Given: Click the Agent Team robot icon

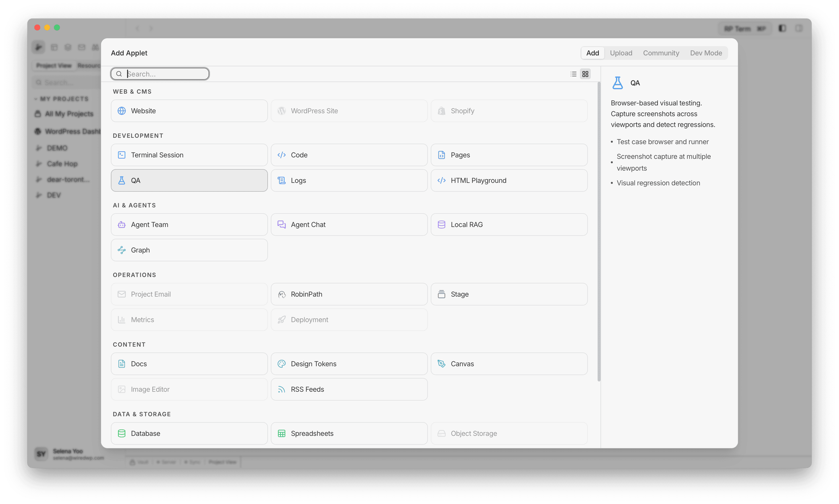Looking at the screenshot, I should tap(121, 225).
